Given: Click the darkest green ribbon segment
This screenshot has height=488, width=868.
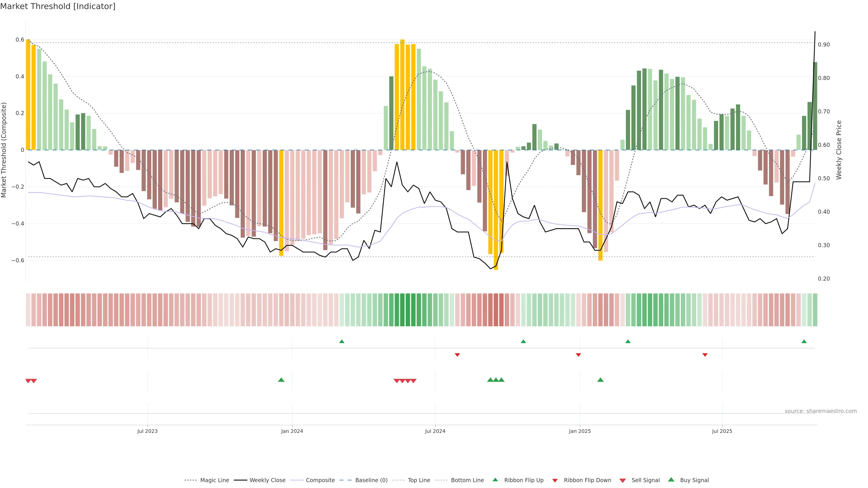Looking at the screenshot, I should (x=402, y=310).
